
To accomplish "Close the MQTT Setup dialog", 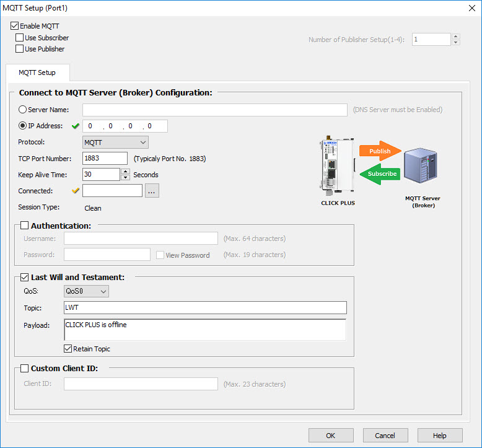I will click(472, 8).
